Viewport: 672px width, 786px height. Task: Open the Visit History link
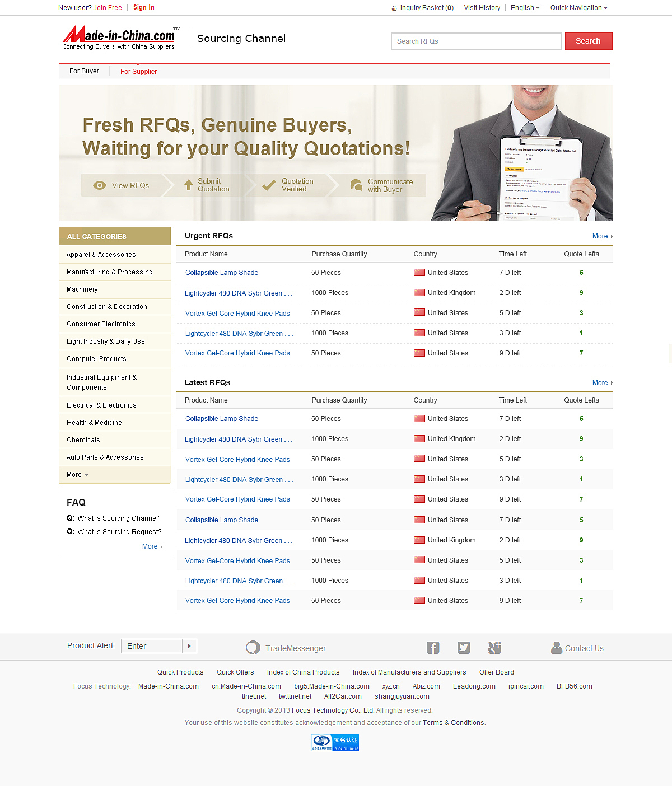pyautogui.click(x=482, y=8)
